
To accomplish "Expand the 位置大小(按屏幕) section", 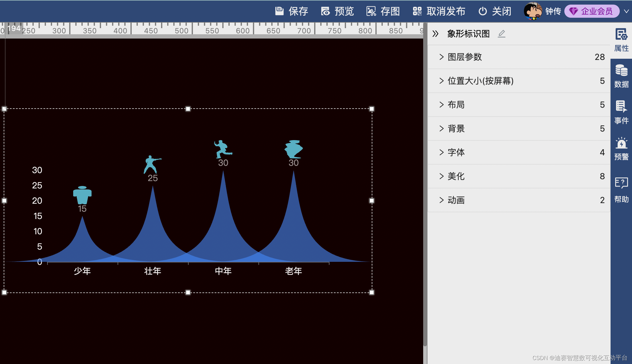I will point(519,81).
